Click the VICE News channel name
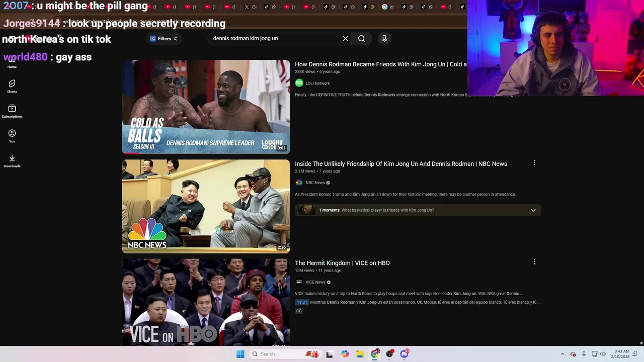 pos(315,282)
